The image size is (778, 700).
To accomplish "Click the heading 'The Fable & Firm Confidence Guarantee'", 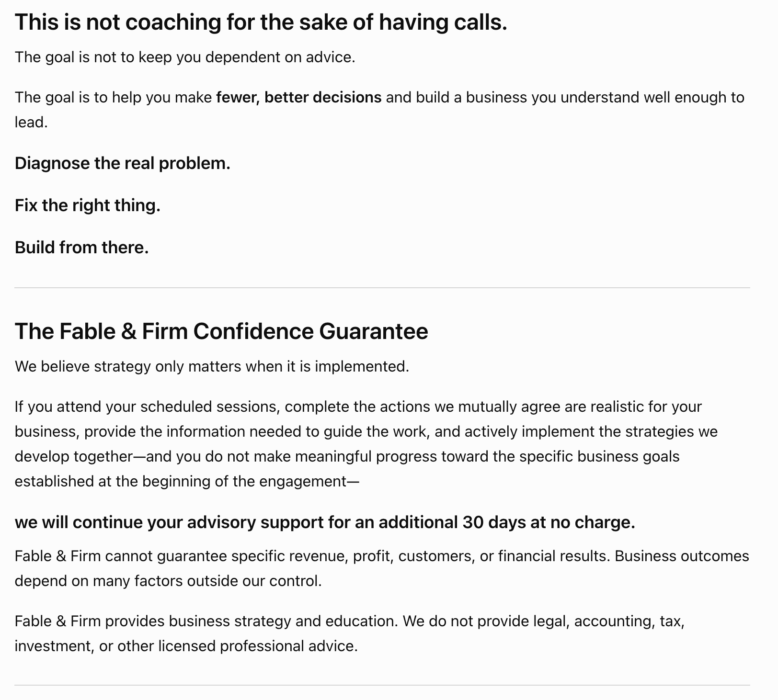I will point(221,331).
